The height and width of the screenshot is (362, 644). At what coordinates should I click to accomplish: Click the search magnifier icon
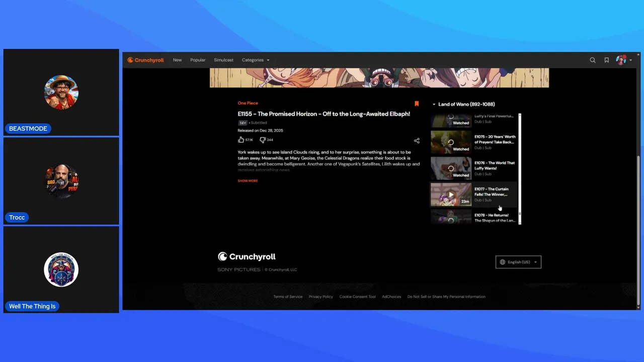(593, 60)
